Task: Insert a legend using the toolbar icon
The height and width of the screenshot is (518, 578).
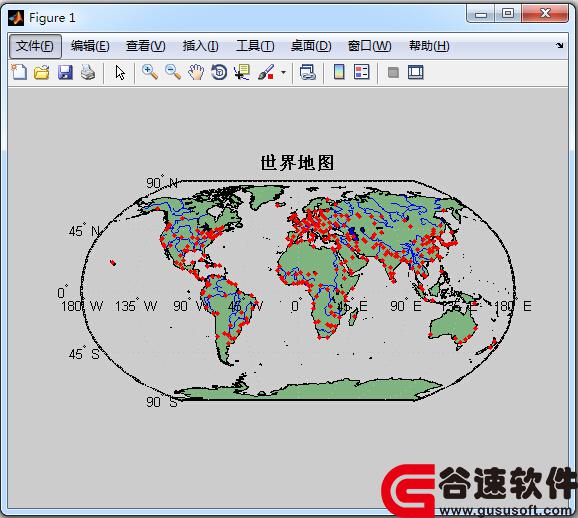Action: 362,72
